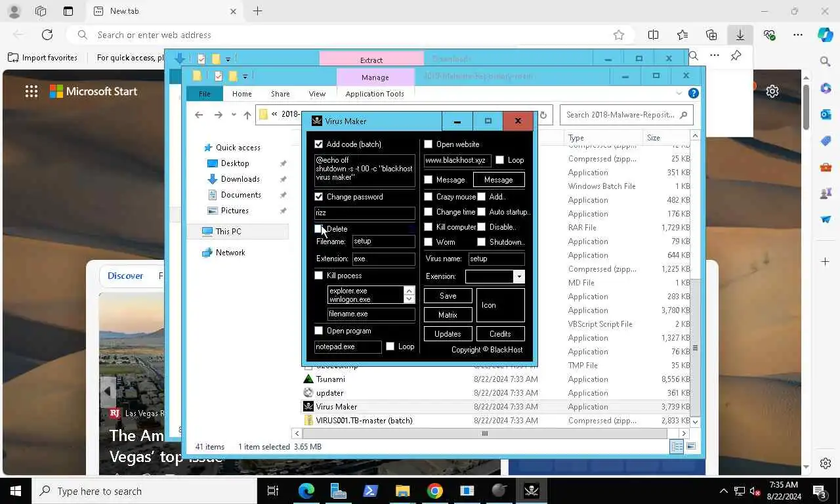840x504 pixels.
Task: Open Edge page settings gear
Action: click(772, 91)
